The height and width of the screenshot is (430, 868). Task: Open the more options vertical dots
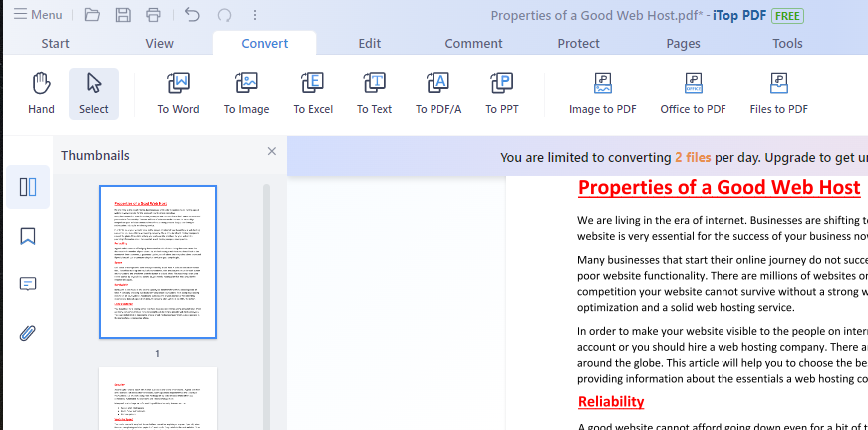coord(255,15)
